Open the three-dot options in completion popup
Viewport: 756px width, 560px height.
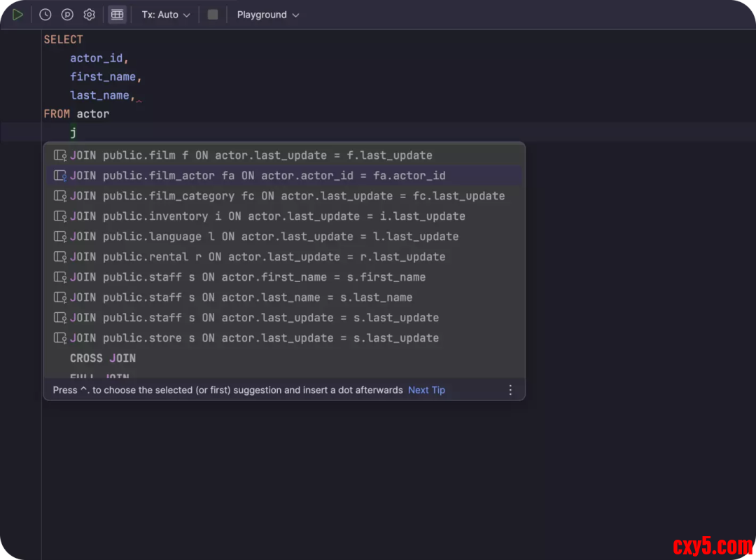(510, 390)
